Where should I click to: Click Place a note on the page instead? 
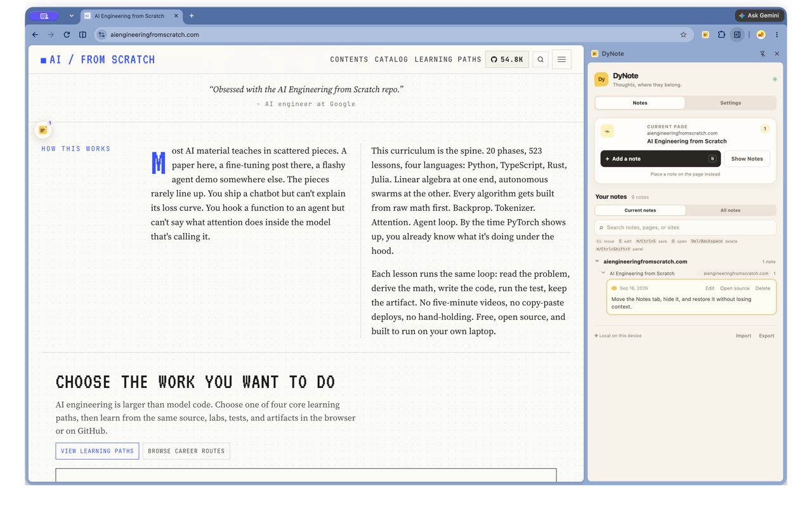(685, 174)
